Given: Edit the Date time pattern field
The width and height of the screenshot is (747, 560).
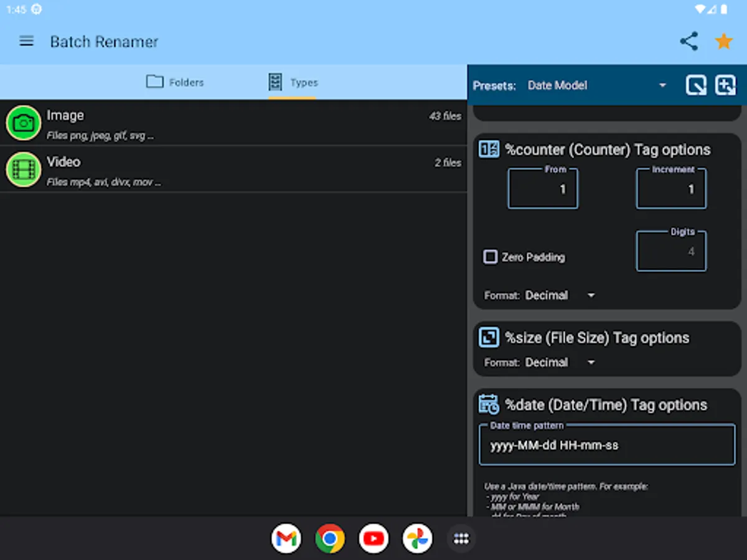Looking at the screenshot, I should [607, 446].
